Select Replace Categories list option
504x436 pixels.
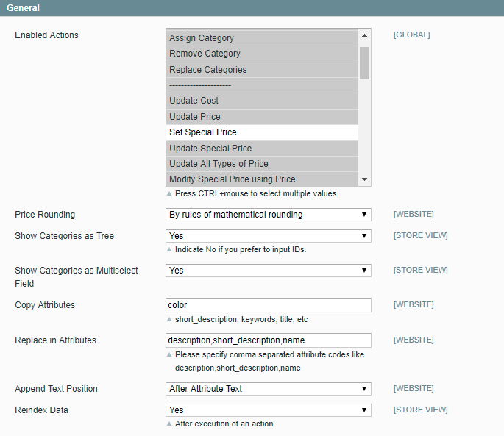pyautogui.click(x=262, y=70)
